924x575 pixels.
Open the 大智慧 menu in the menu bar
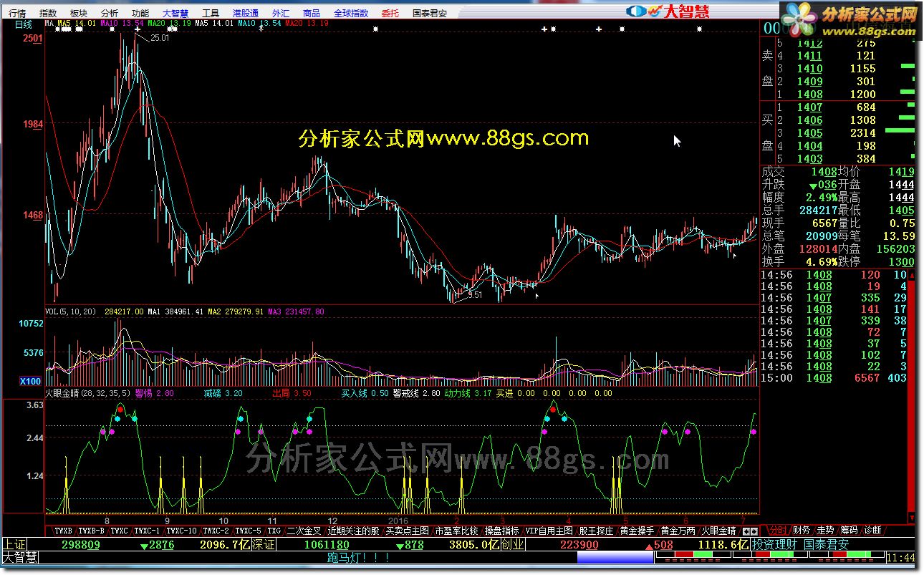point(176,13)
